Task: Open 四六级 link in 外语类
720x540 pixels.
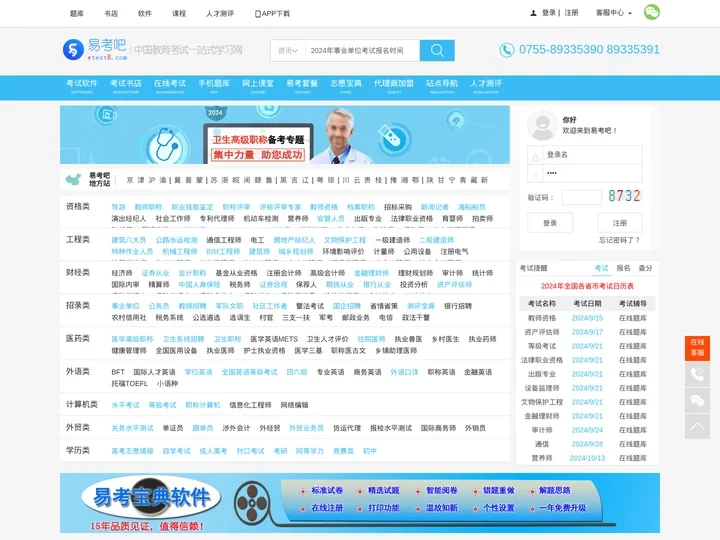Action: click(297, 372)
